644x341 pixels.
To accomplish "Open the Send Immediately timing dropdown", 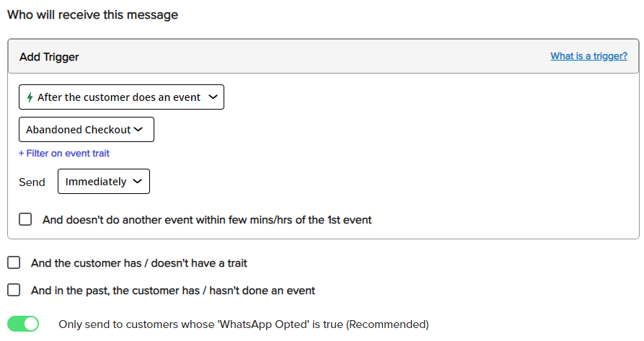I will (104, 181).
